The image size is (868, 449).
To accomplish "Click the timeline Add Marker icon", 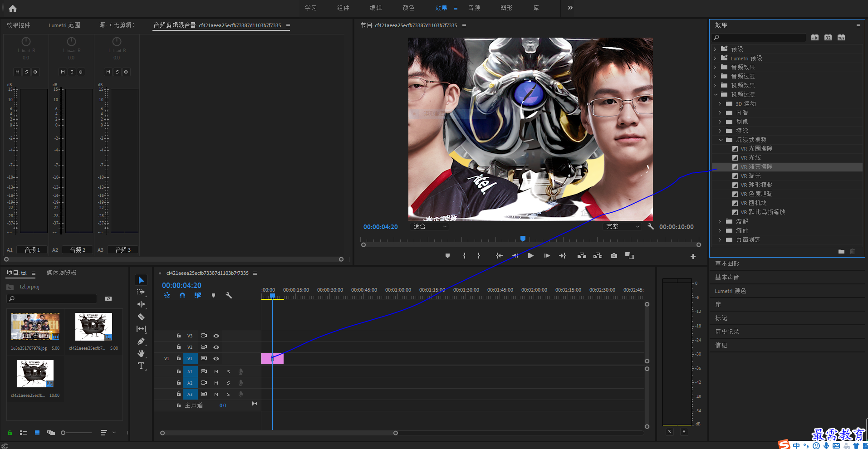I will [213, 295].
